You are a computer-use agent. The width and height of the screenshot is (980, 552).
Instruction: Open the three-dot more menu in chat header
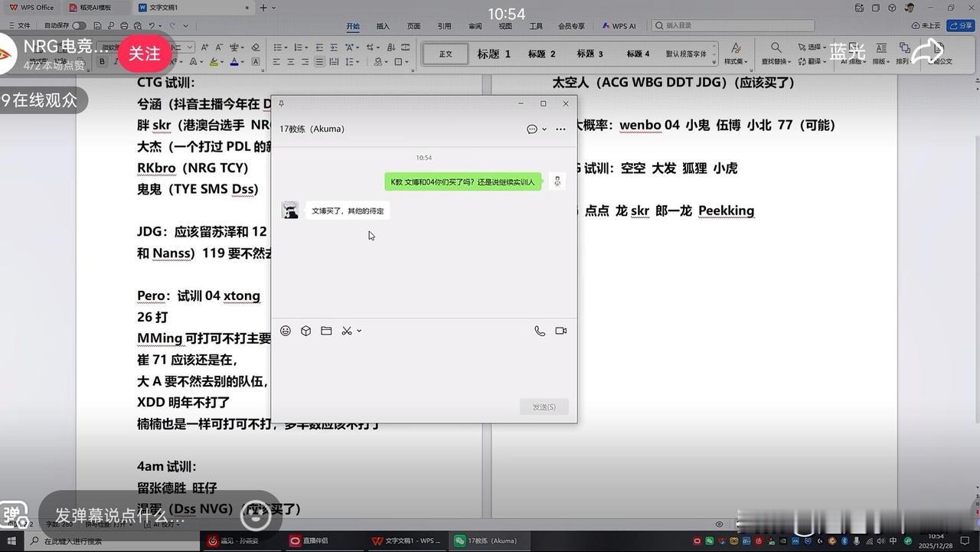(560, 129)
